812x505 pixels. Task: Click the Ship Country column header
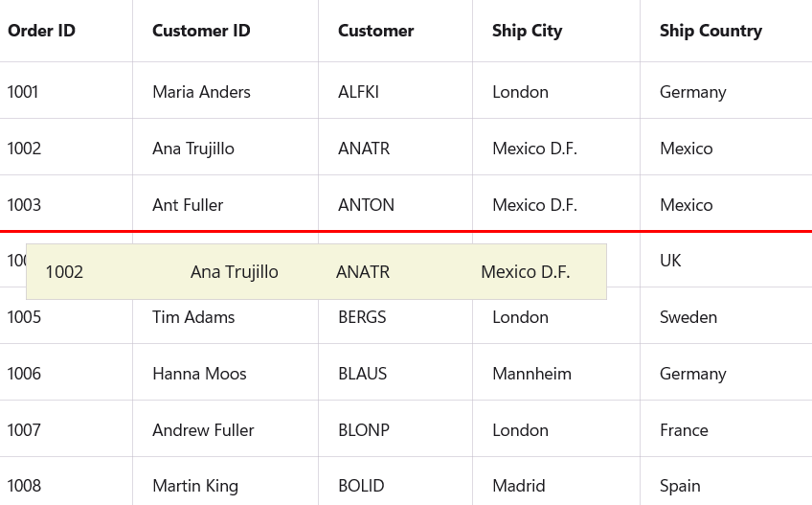710,31
